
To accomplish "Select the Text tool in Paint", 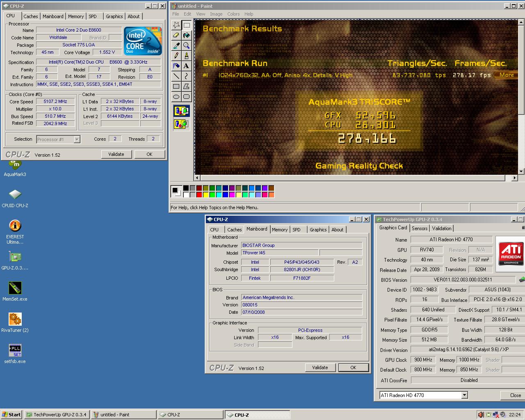I will (186, 66).
